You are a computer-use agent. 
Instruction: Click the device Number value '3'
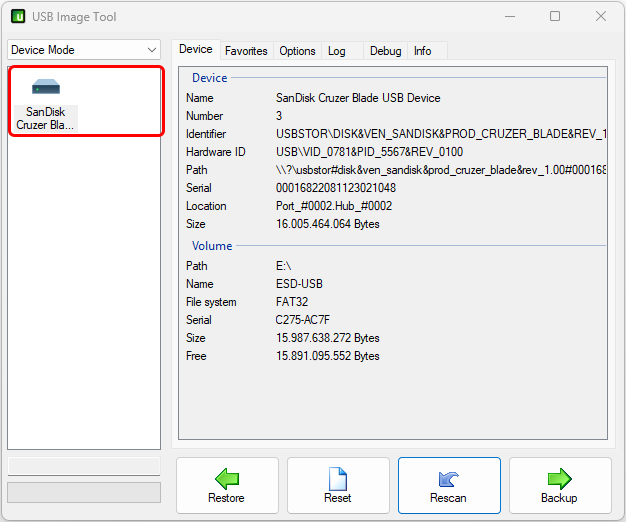pyautogui.click(x=279, y=116)
